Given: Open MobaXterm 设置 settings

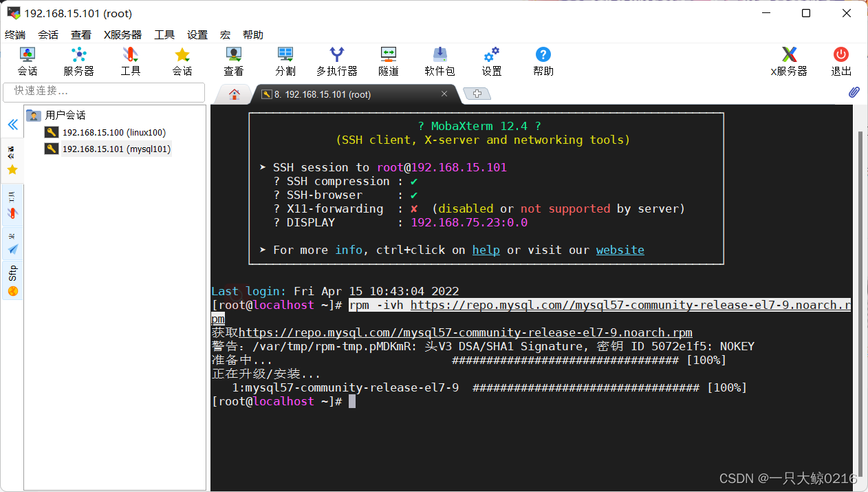Looking at the screenshot, I should click(x=490, y=61).
